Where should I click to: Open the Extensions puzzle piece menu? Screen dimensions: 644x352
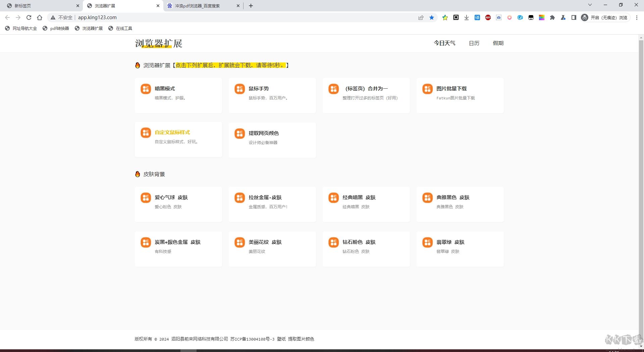[552, 17]
